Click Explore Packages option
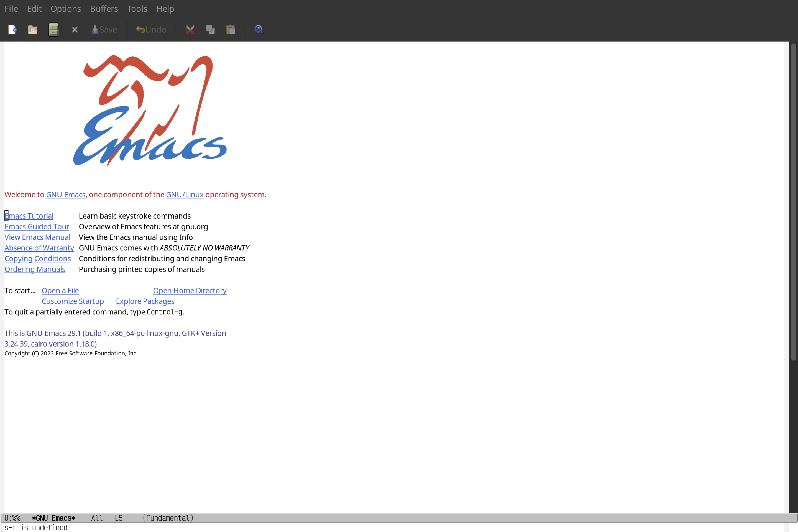 (145, 301)
